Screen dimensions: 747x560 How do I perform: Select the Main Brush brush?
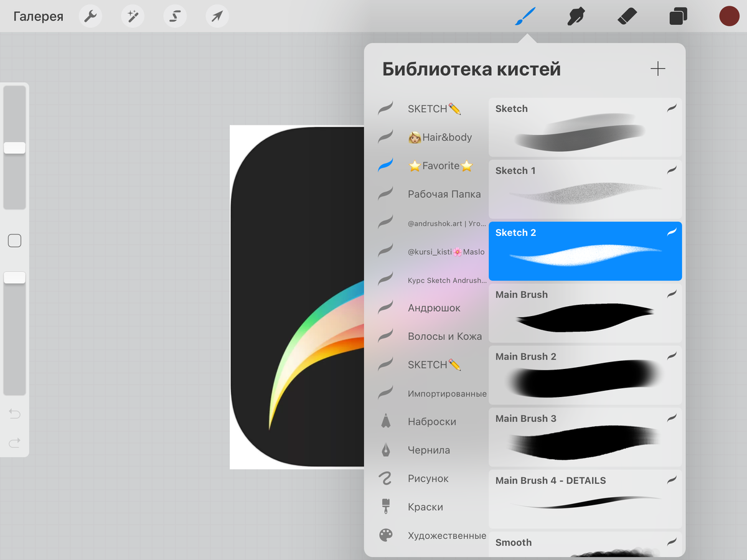(585, 313)
